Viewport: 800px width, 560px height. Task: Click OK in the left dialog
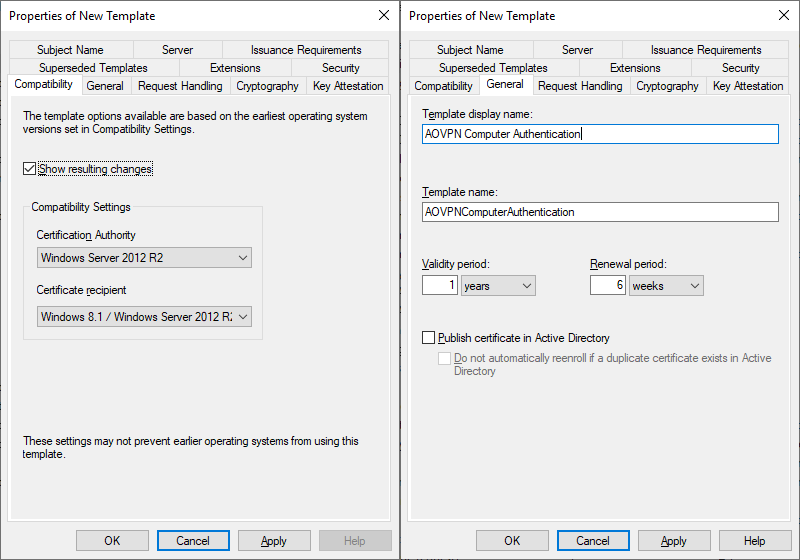tap(112, 541)
